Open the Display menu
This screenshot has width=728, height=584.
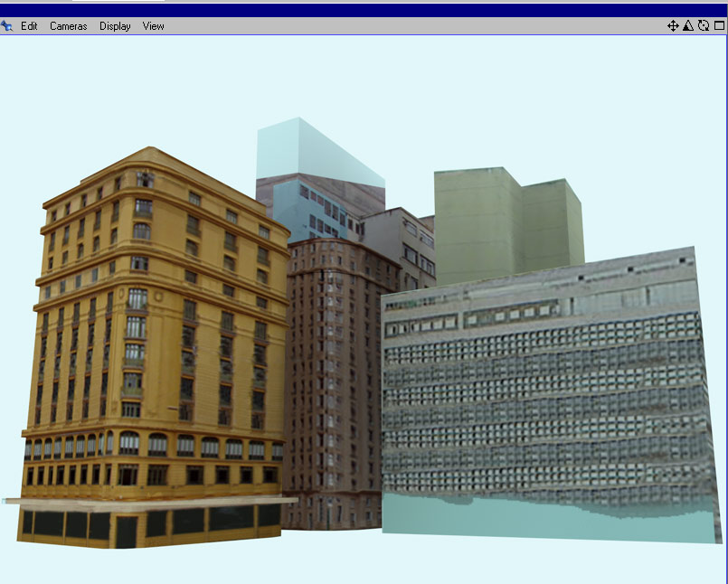tap(115, 26)
